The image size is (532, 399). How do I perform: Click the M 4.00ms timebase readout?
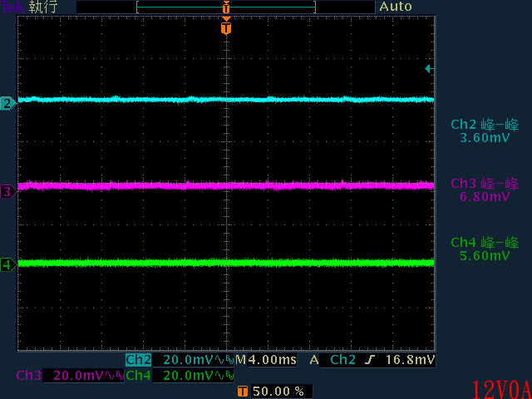pyautogui.click(x=266, y=360)
